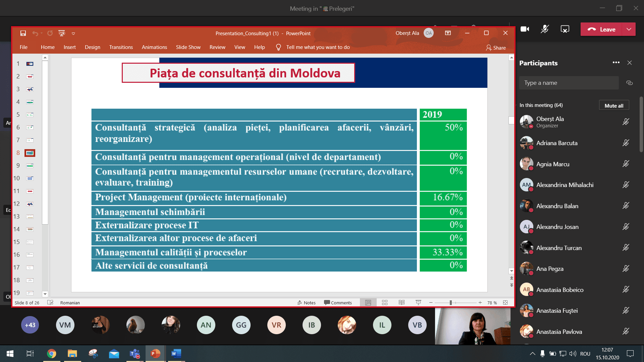Click zoom out minus button
This screenshot has height=362, width=644.
[x=431, y=303]
